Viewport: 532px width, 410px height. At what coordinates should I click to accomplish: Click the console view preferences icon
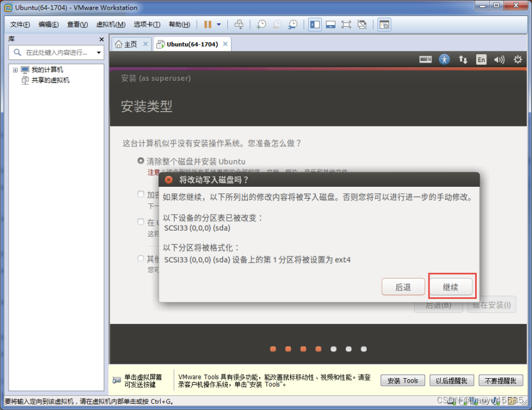(384, 24)
